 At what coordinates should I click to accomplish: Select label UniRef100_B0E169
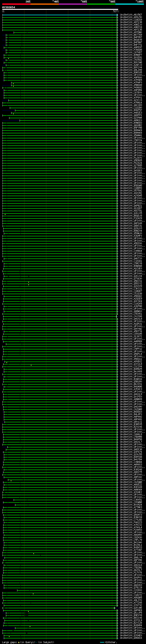coord(131,487)
